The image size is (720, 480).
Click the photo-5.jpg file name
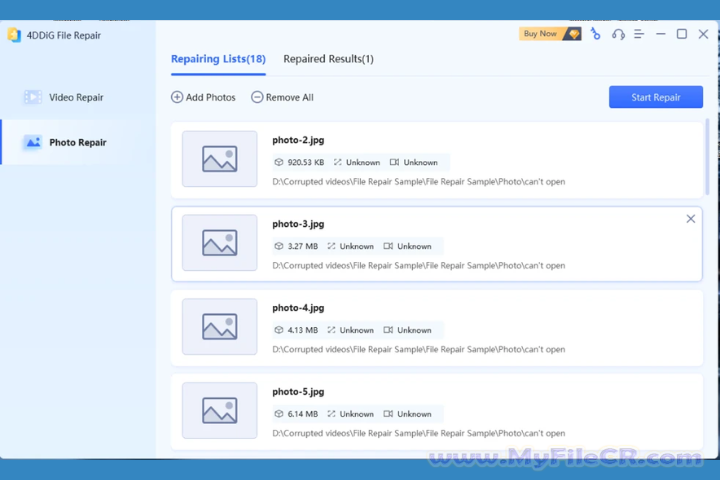coord(298,392)
